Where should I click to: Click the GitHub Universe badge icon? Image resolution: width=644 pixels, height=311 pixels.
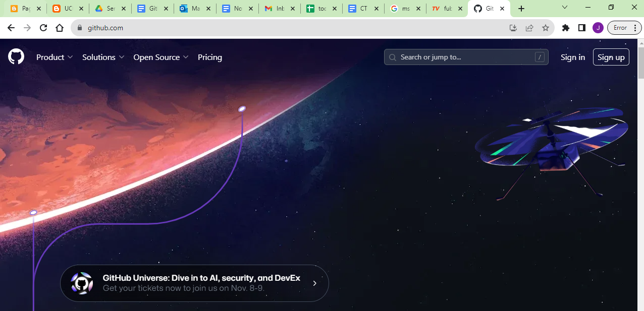pyautogui.click(x=82, y=283)
